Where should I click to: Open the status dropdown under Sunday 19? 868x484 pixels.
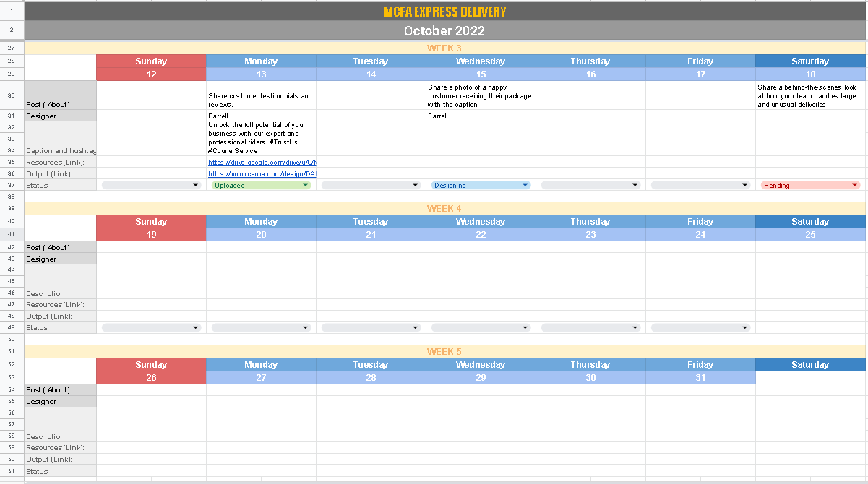pos(151,327)
